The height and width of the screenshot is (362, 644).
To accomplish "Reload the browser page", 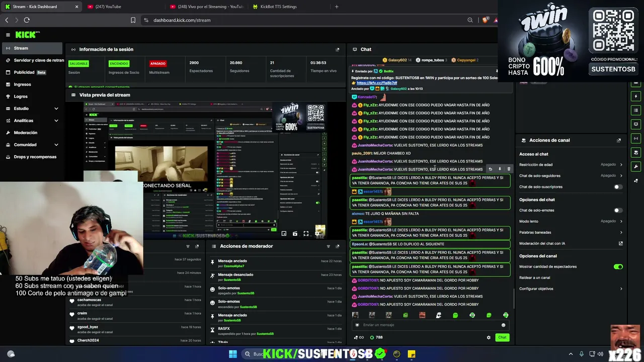I will 27,20.
